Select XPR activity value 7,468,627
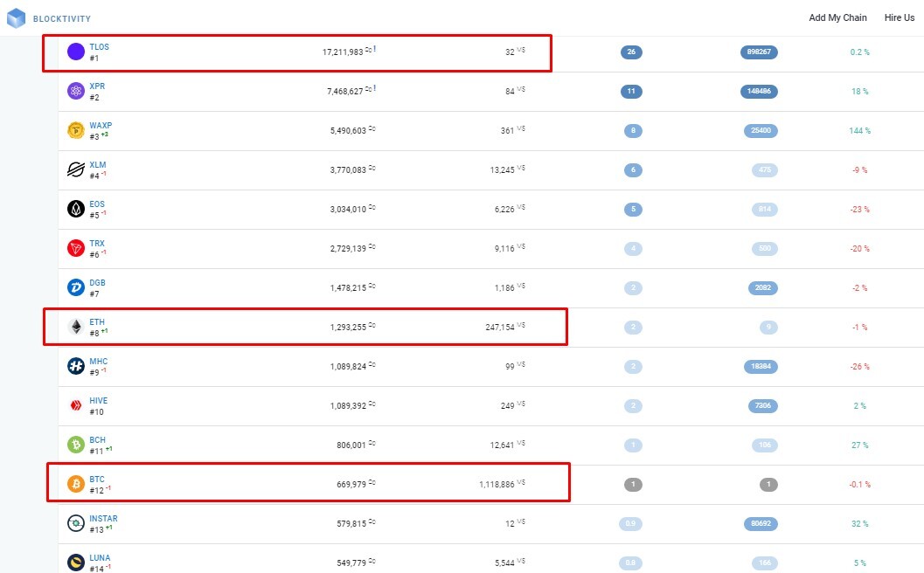Image resolution: width=924 pixels, height=573 pixels. coord(344,92)
